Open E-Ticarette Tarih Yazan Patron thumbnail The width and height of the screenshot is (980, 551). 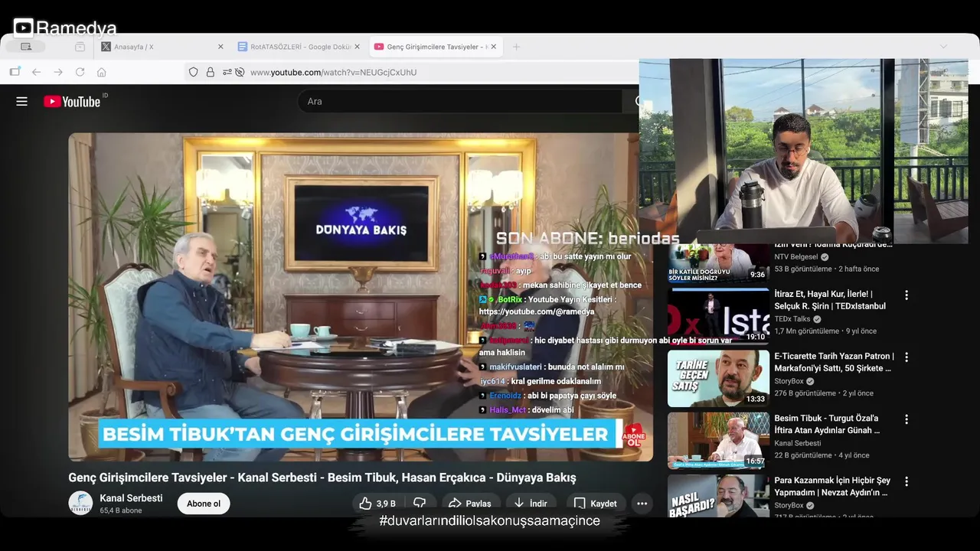coord(718,378)
